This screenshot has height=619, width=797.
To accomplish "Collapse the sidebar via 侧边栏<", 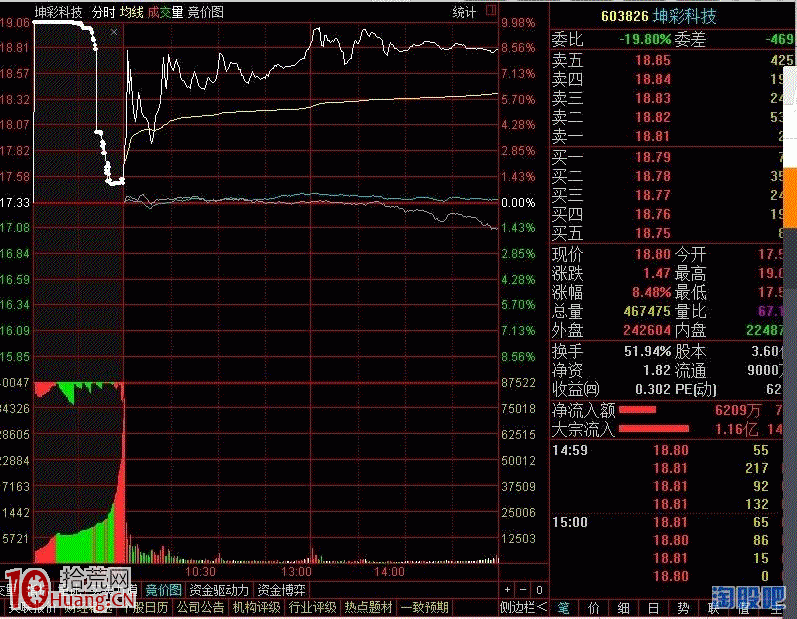I will [524, 607].
